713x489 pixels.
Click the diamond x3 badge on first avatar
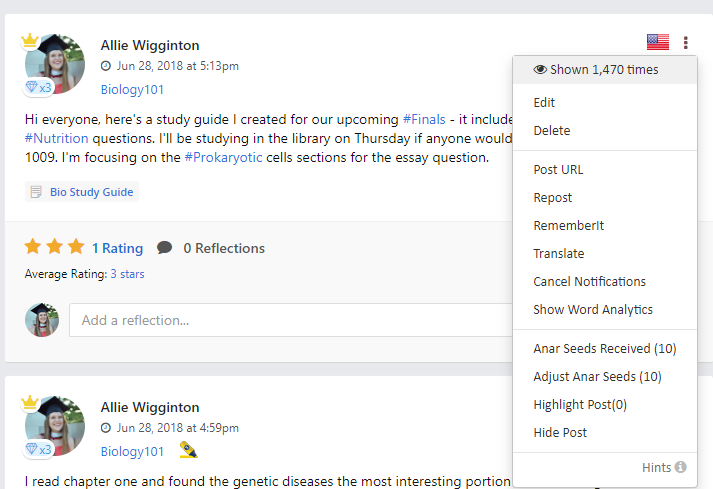pos(38,87)
